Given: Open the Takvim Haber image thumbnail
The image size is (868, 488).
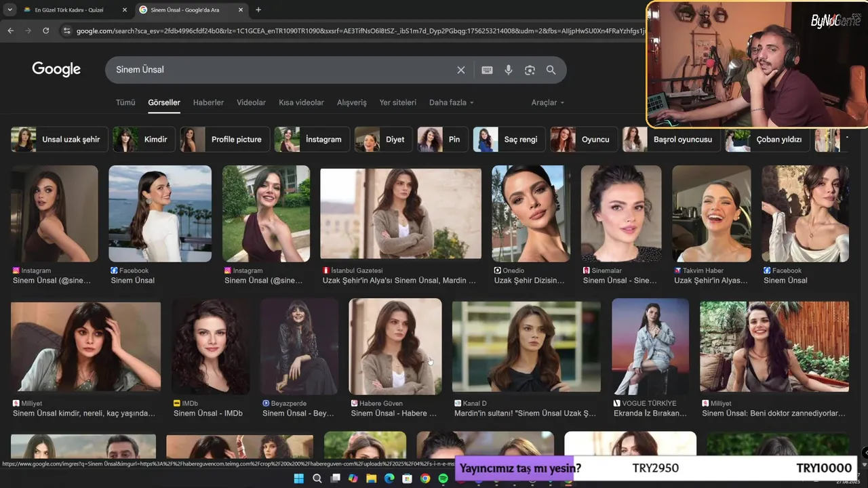Looking at the screenshot, I should click(711, 213).
